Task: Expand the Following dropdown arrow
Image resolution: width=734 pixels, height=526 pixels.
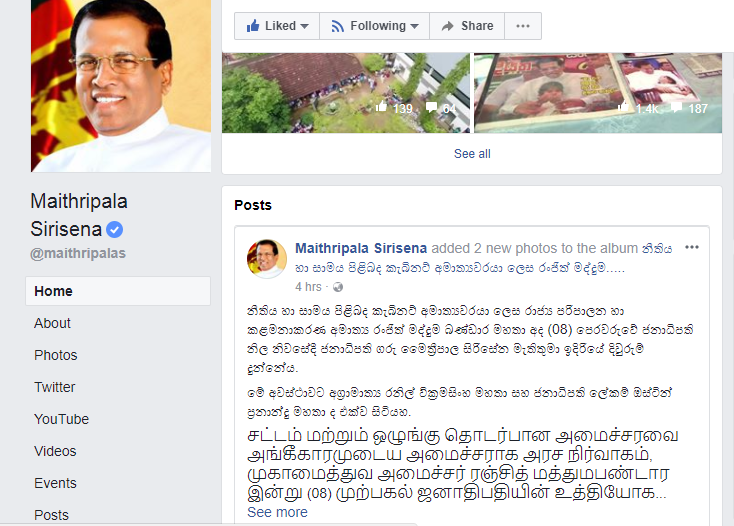Action: [x=414, y=26]
